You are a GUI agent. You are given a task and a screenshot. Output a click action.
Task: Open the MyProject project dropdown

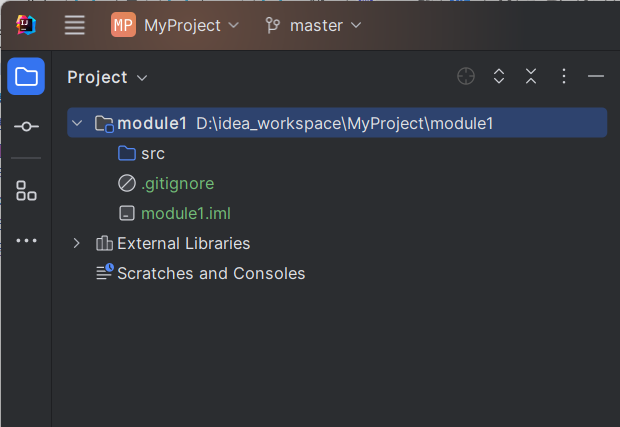coord(176,25)
